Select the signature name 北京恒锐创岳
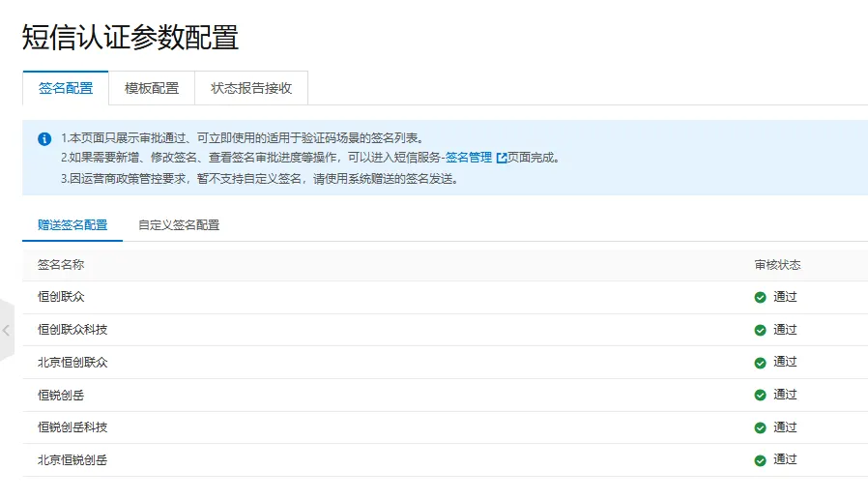The image size is (868, 500). [x=72, y=459]
